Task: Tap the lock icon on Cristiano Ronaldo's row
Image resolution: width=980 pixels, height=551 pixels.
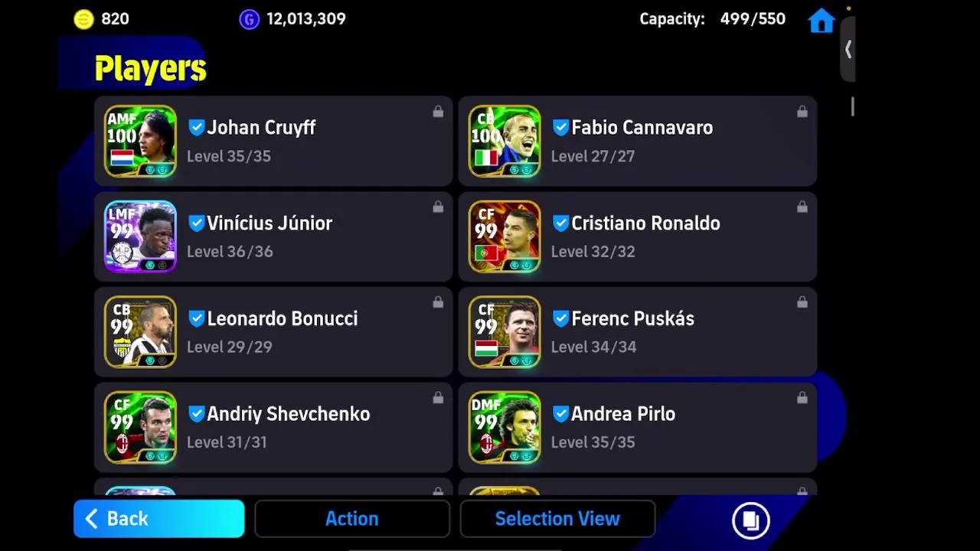Action: coord(802,207)
